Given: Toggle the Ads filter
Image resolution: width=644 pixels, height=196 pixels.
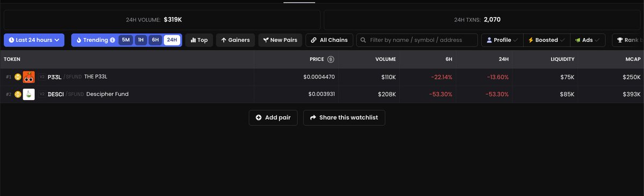Looking at the screenshot, I should click(x=588, y=40).
